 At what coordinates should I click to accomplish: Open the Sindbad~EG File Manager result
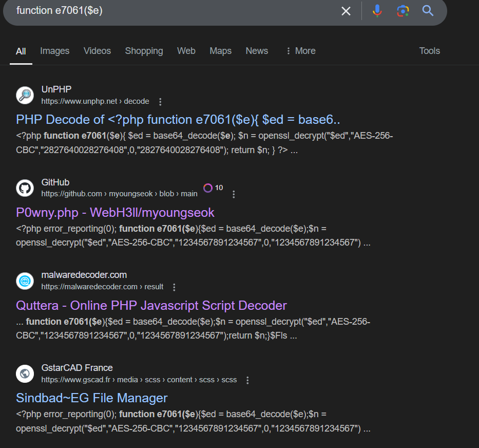point(92,398)
